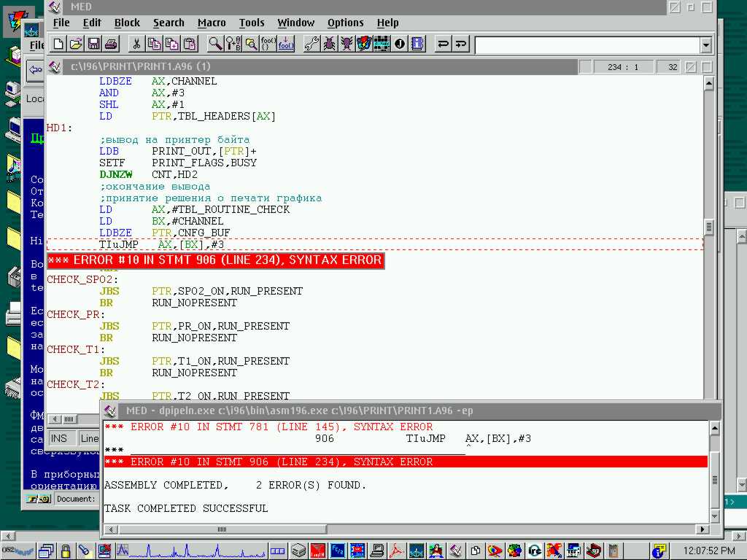Click the right-pointing return arrow toolbar button
This screenshot has height=560, width=747.
point(460,44)
